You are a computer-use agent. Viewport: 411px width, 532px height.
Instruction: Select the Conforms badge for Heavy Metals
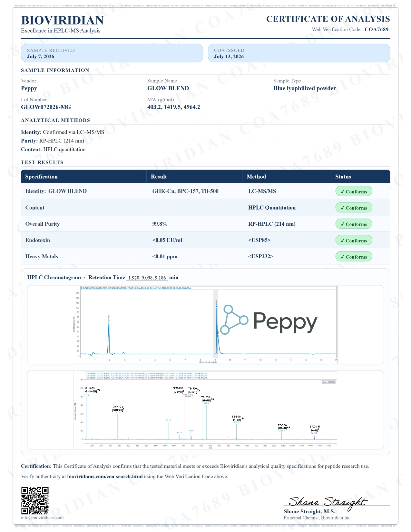coord(354,257)
